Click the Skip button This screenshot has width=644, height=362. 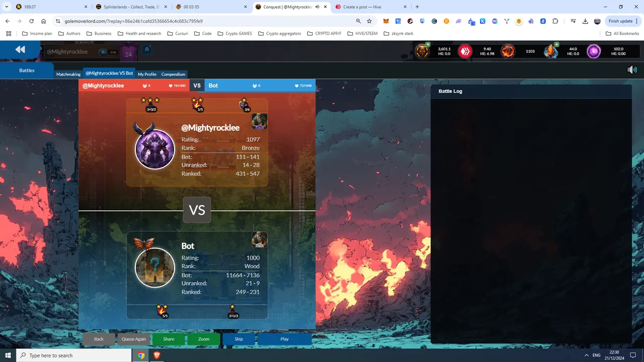pyautogui.click(x=238, y=339)
